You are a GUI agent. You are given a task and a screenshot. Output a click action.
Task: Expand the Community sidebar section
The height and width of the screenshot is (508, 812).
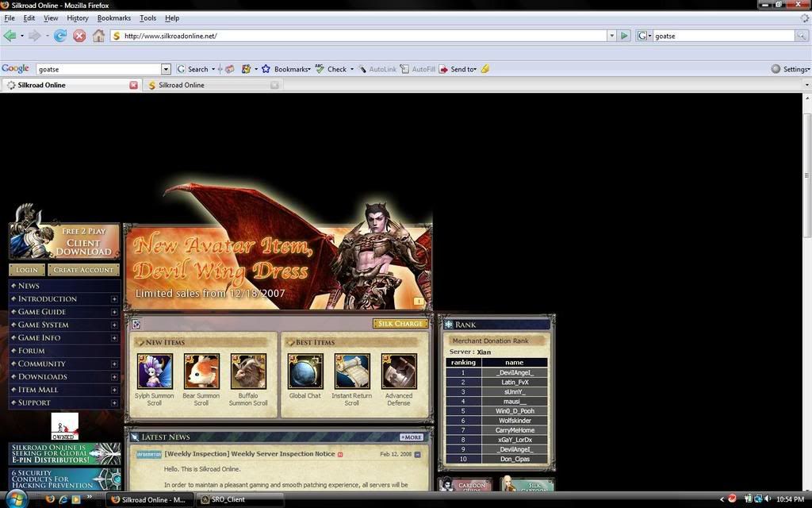[114, 364]
